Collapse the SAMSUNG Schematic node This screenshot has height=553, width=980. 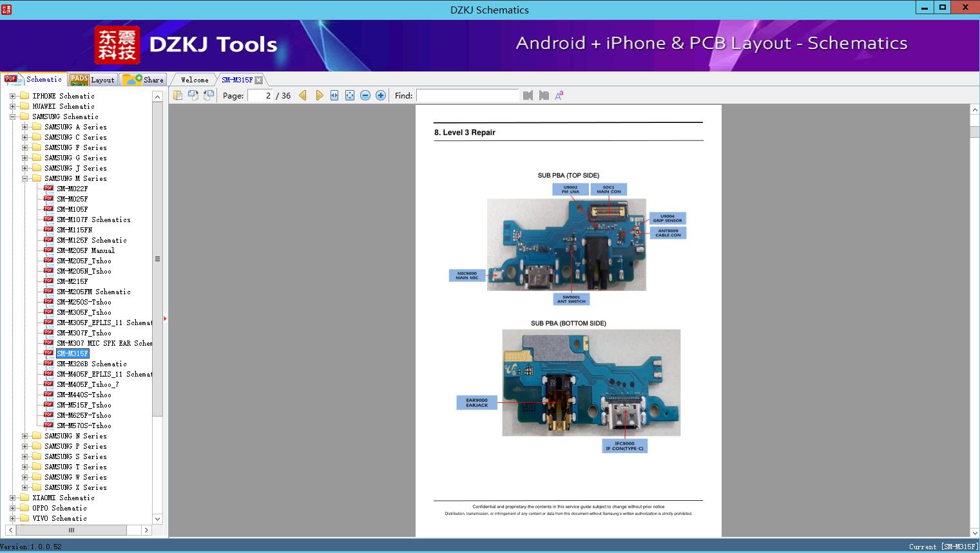(12, 117)
